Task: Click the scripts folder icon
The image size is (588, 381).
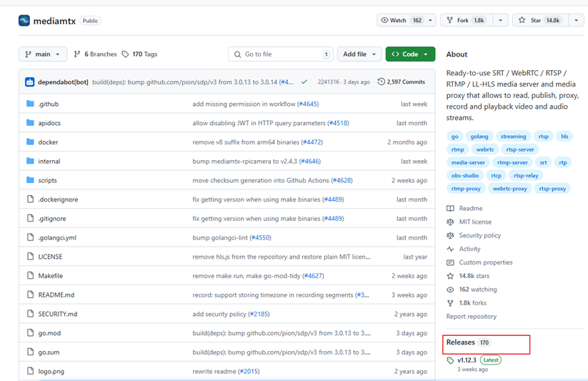Action: 31,180
